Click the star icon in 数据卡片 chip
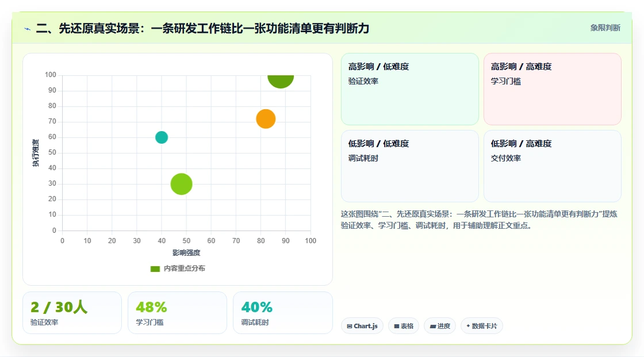Viewport: 644px width, 357px height. coord(468,326)
